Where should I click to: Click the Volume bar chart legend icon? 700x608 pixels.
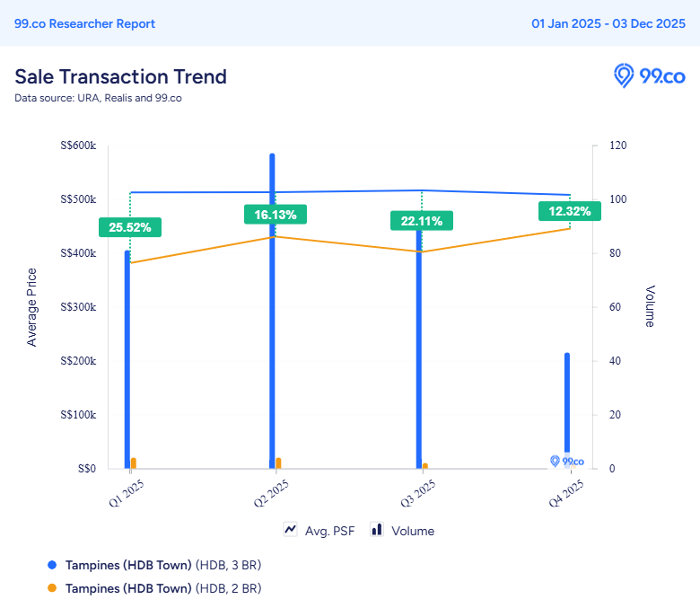[x=377, y=530]
